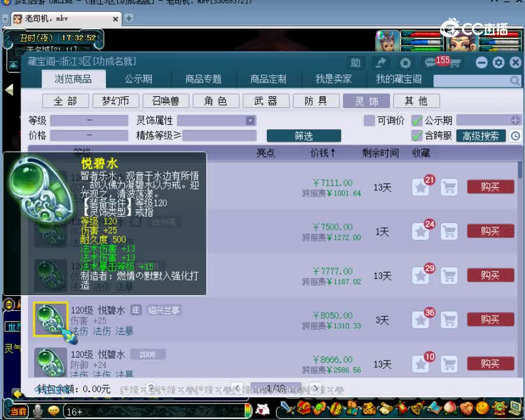Click the 筛选 filter button
The image size is (525, 420).
point(304,136)
